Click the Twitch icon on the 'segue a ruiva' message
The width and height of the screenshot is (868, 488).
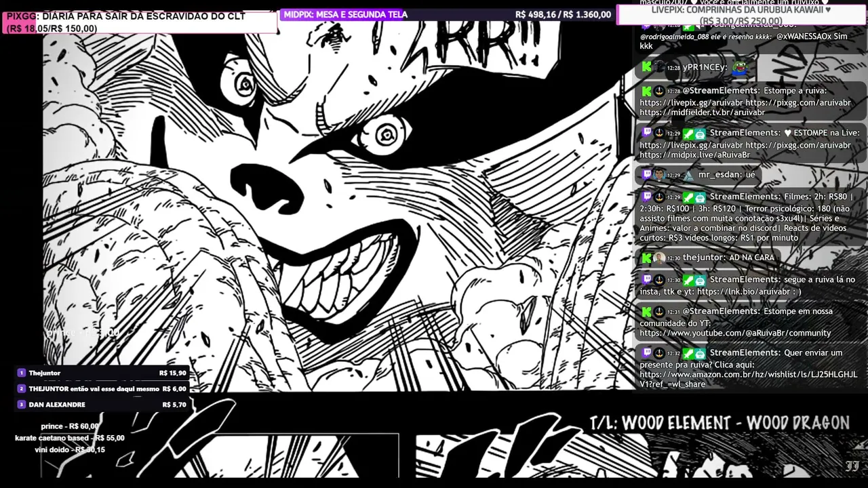pos(646,279)
